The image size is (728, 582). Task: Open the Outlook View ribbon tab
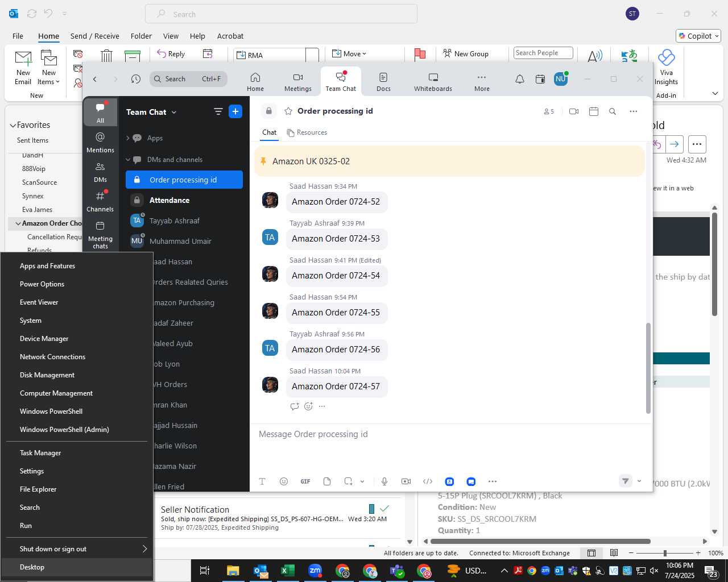(171, 36)
